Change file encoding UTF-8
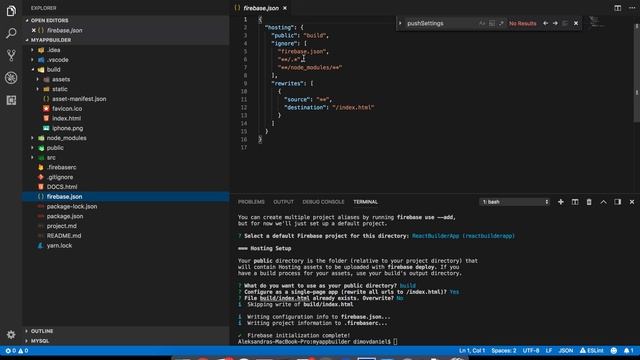Image resolution: width=640 pixels, height=360 pixels. pos(531,351)
